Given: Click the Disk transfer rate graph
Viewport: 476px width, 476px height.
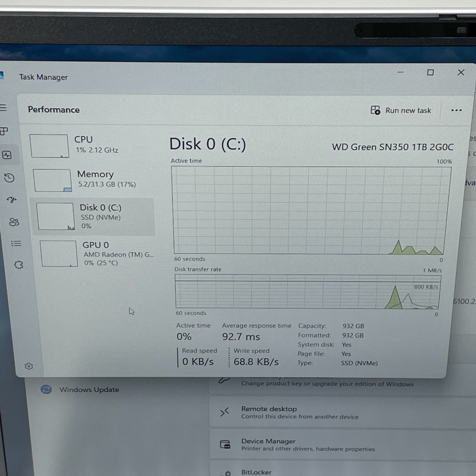Looking at the screenshot, I should (x=307, y=292).
